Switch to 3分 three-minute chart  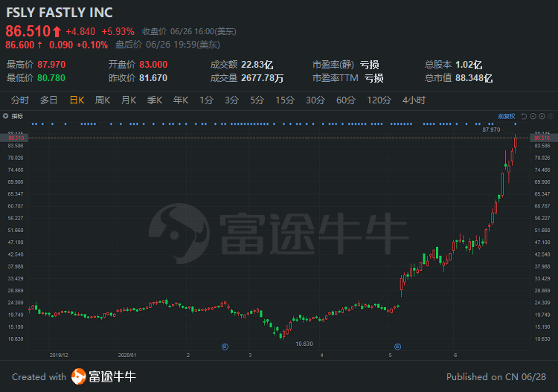coord(231,100)
